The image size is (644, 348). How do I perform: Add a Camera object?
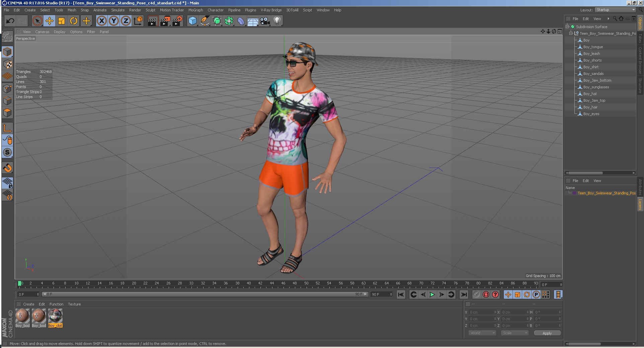265,21
